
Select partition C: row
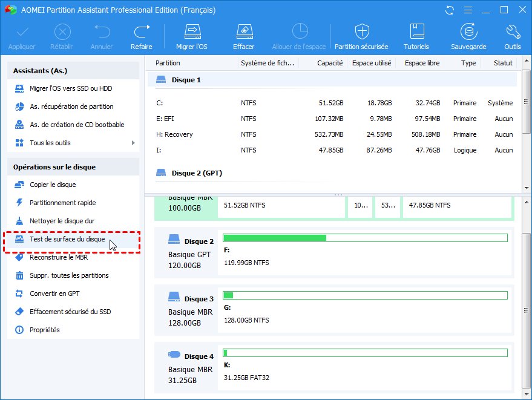point(332,103)
